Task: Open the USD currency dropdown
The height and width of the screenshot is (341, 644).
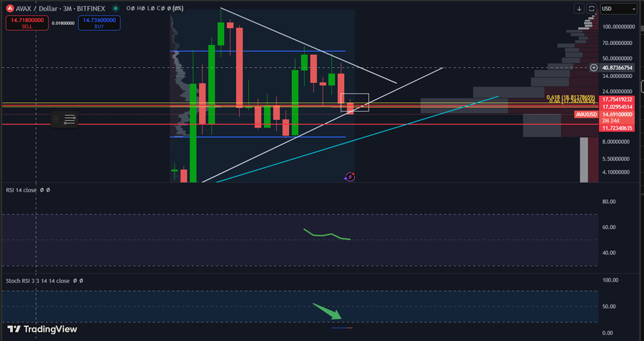Action: [618, 8]
